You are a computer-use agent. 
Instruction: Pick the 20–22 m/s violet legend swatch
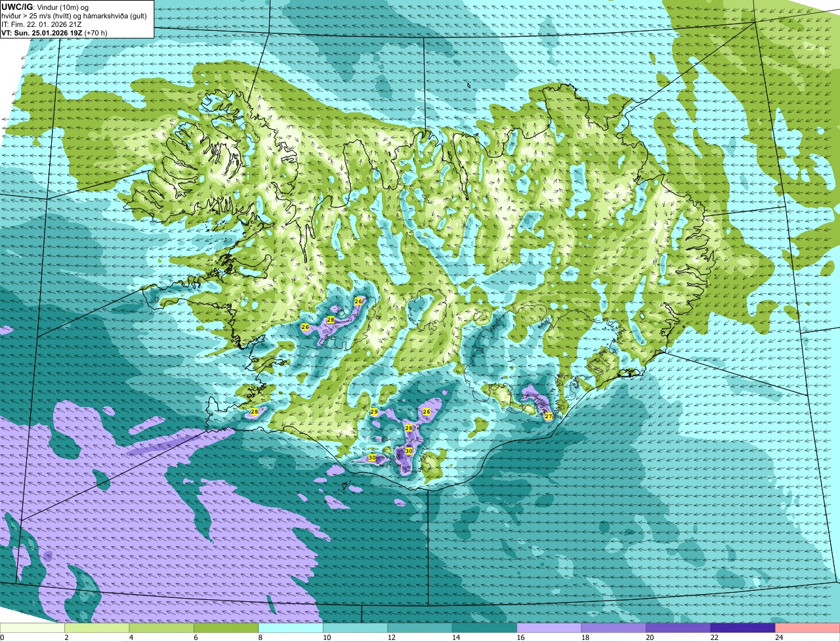point(679,628)
